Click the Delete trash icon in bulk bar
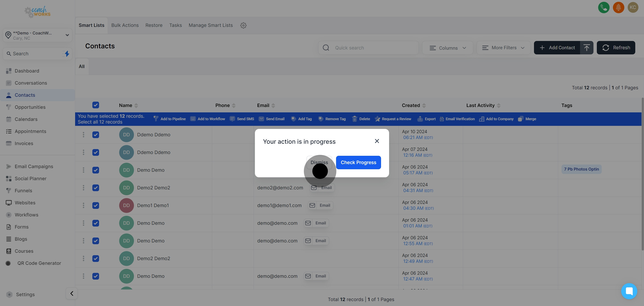 pyautogui.click(x=354, y=119)
